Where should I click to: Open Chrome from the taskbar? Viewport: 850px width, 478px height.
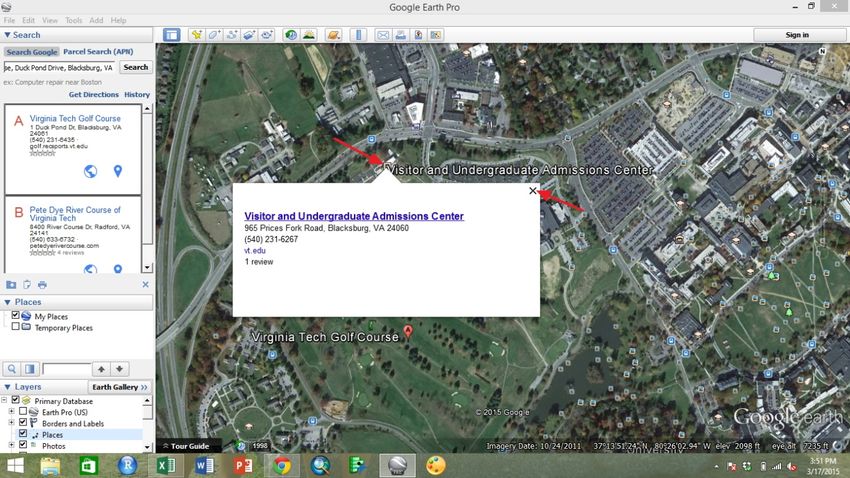[x=281, y=466]
